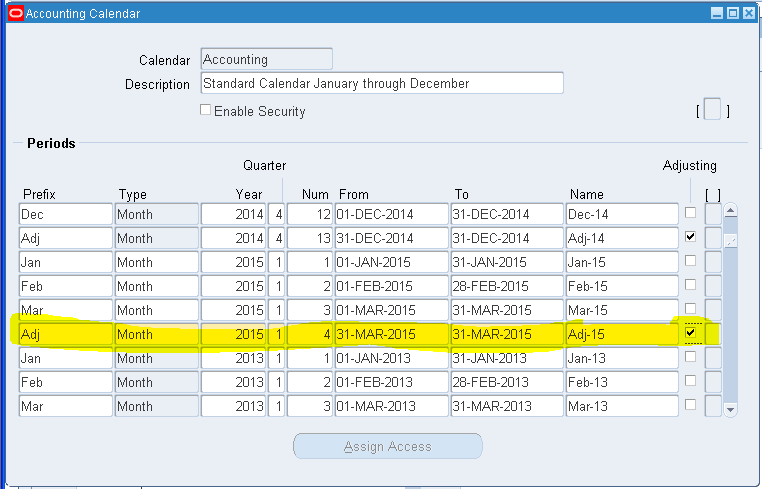This screenshot has height=489, width=762.
Task: Check Adjusting box for Dec-14 period
Action: 690,213
